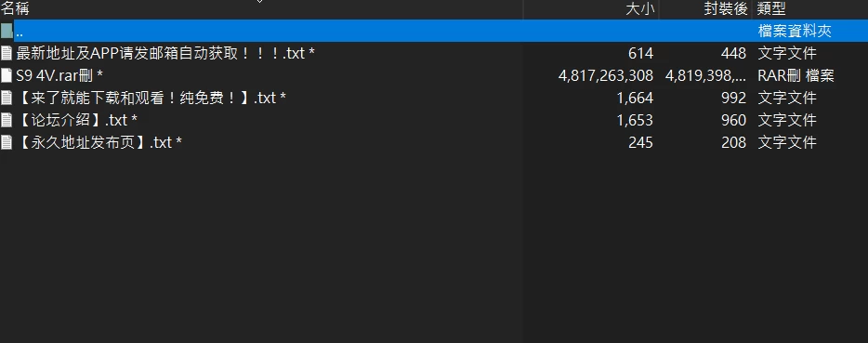Image resolution: width=868 pixels, height=343 pixels.
Task: Click the icon beside 论坛介绍 txt
Action: coord(7,120)
